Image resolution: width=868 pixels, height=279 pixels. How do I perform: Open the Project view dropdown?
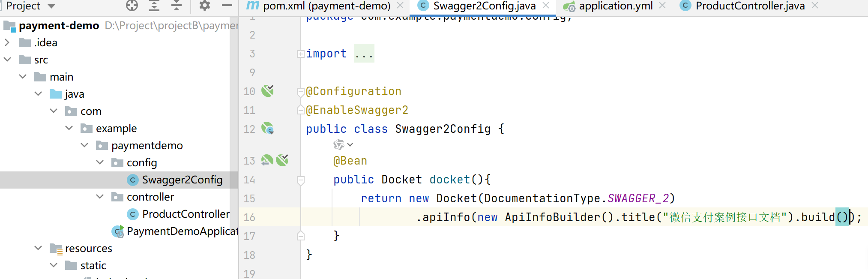pyautogui.click(x=51, y=6)
